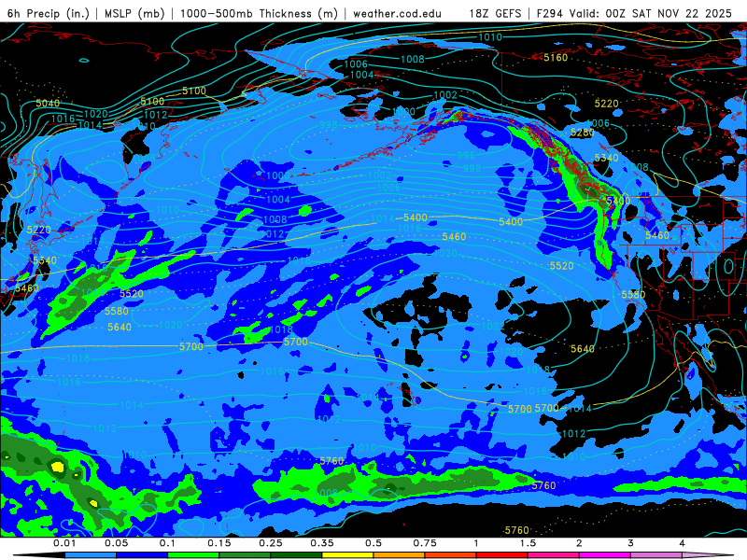Select the dark orange 0.75–1 legend swatch

(x=451, y=555)
